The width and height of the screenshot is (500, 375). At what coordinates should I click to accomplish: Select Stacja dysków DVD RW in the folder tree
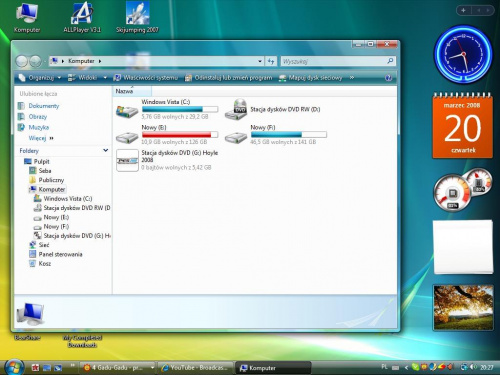click(77, 208)
